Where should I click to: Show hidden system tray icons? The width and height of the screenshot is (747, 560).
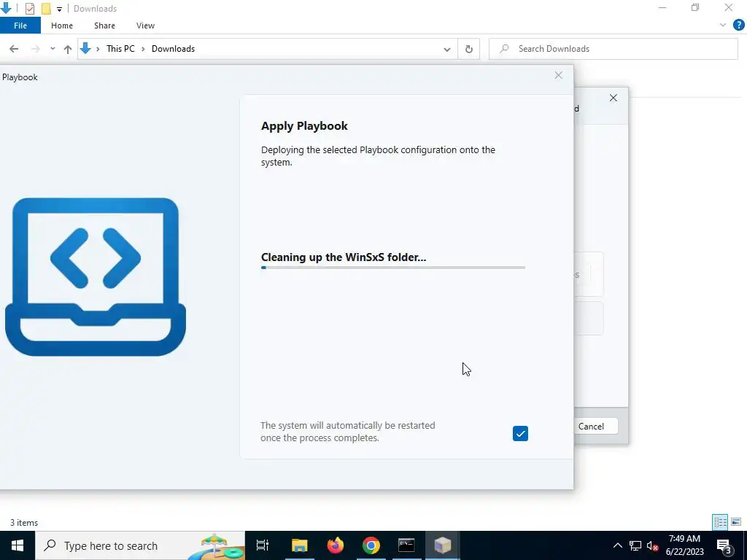point(617,545)
